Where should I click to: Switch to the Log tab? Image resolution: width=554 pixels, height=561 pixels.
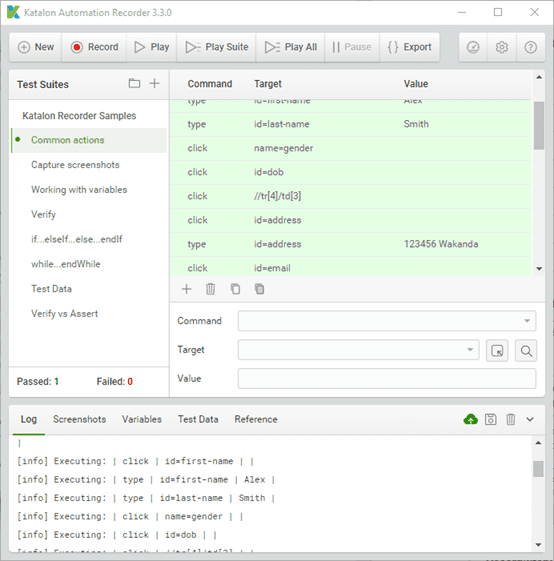(29, 419)
